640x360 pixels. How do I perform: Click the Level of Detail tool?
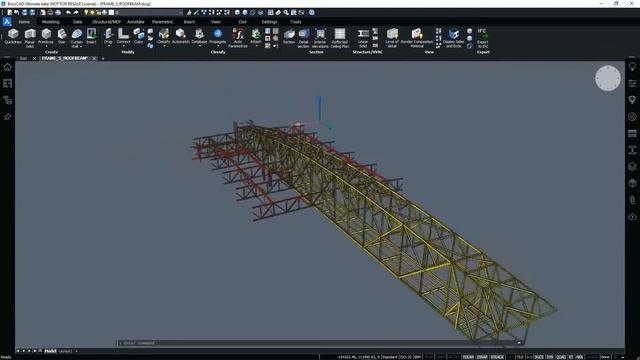(x=392, y=38)
